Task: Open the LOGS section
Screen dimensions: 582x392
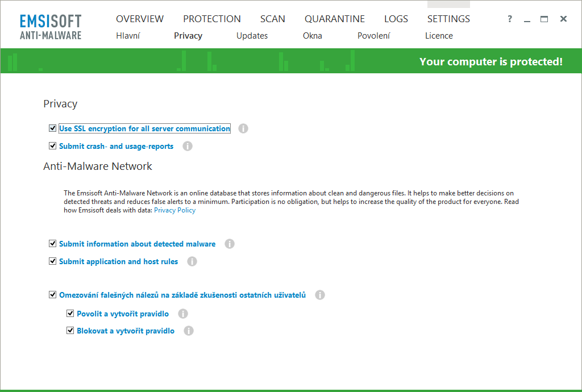Action: coord(396,19)
